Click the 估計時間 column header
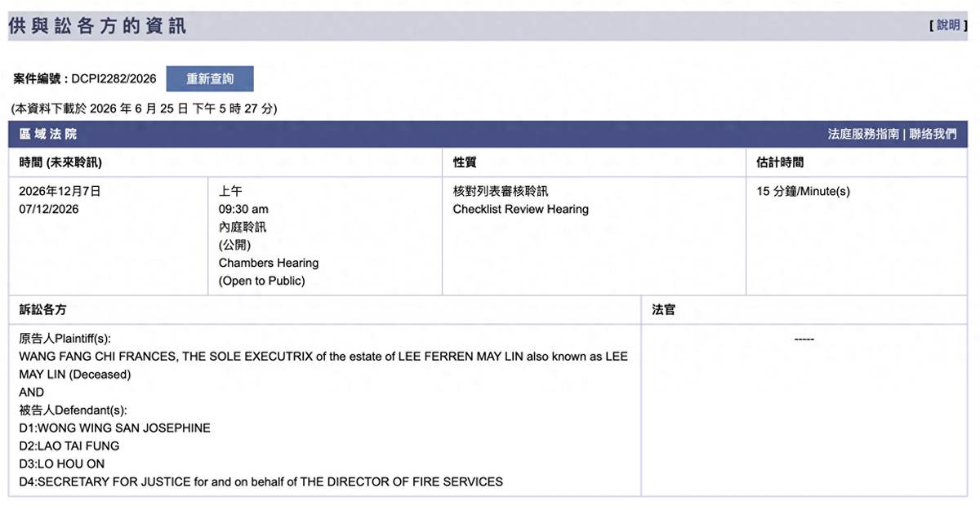Screen dimensions: 980x510 [780, 162]
